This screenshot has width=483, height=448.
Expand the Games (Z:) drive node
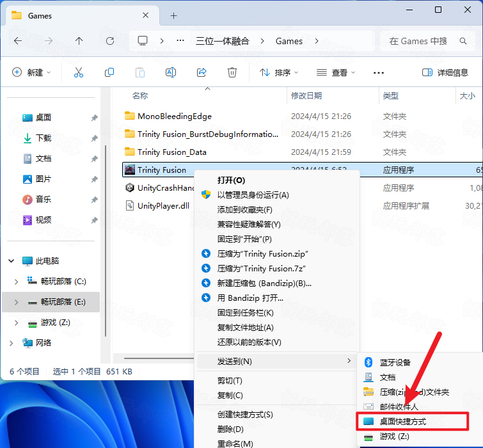coord(17,323)
